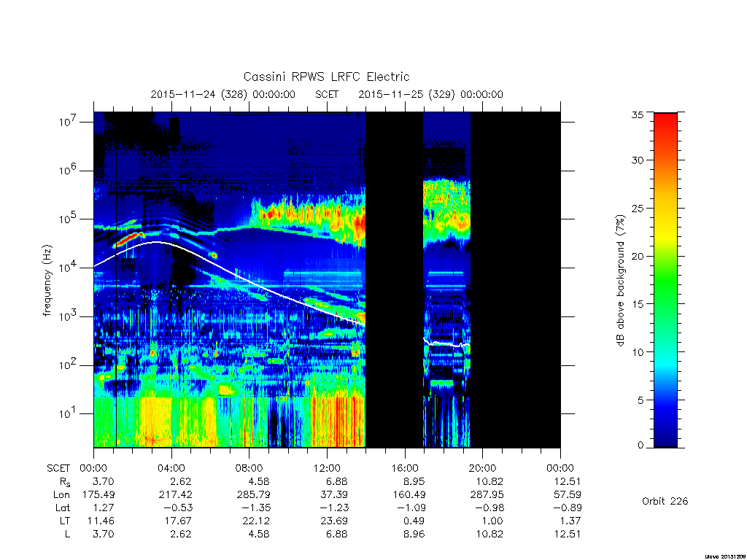This screenshot has height=560, width=747.
Task: Click the 08:00 SCET time label
Action: (249, 468)
